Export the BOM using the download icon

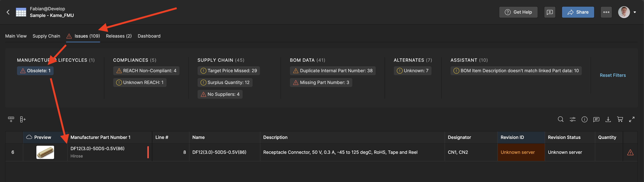[x=608, y=119]
